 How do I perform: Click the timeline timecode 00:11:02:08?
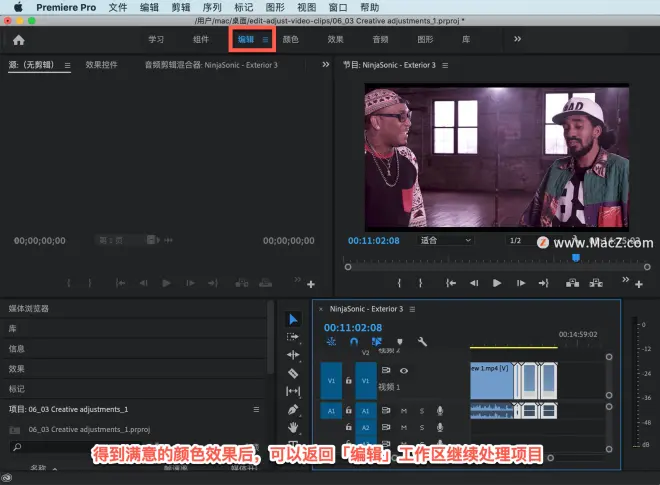[x=353, y=328]
